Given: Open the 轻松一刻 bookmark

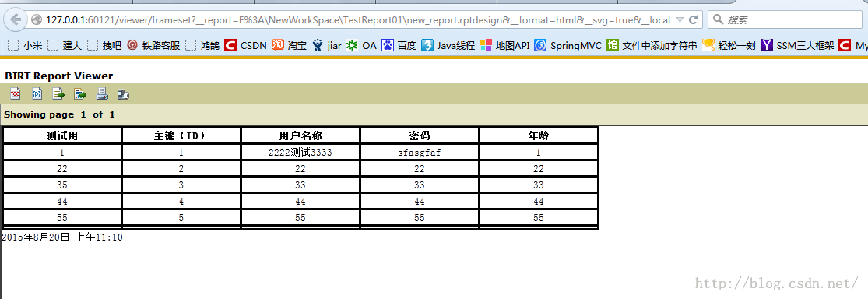Looking at the screenshot, I should [x=729, y=45].
